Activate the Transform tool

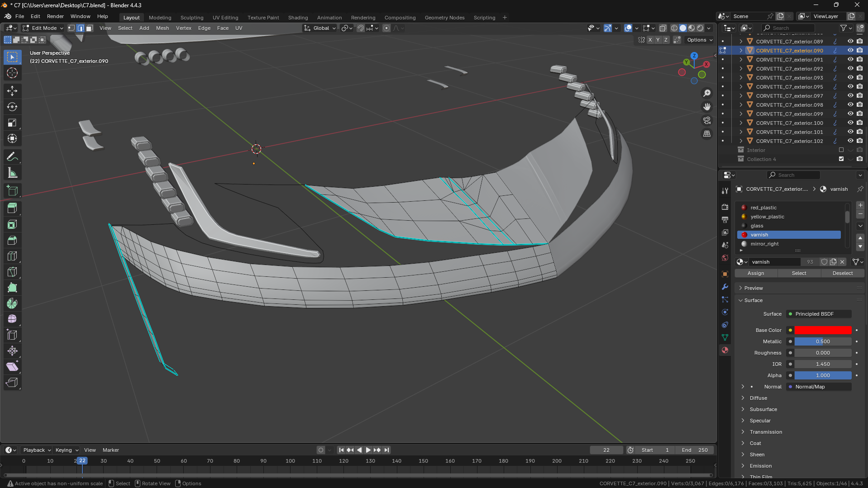(12, 138)
